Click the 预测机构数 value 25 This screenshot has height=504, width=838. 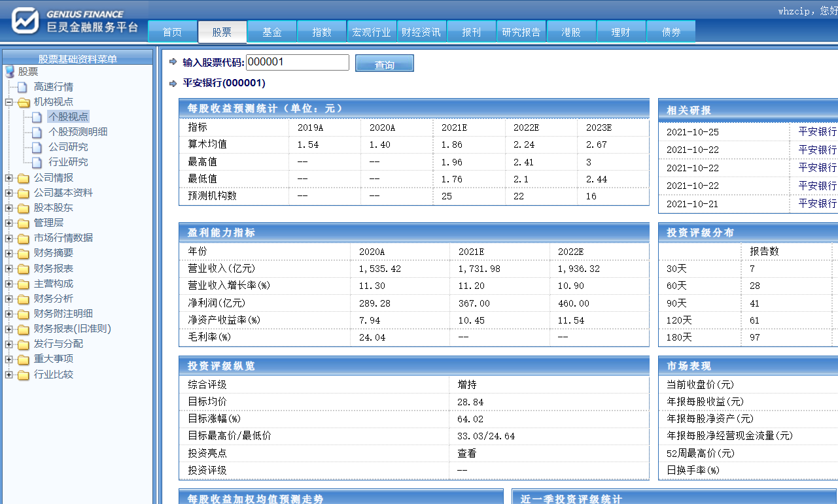point(447,196)
